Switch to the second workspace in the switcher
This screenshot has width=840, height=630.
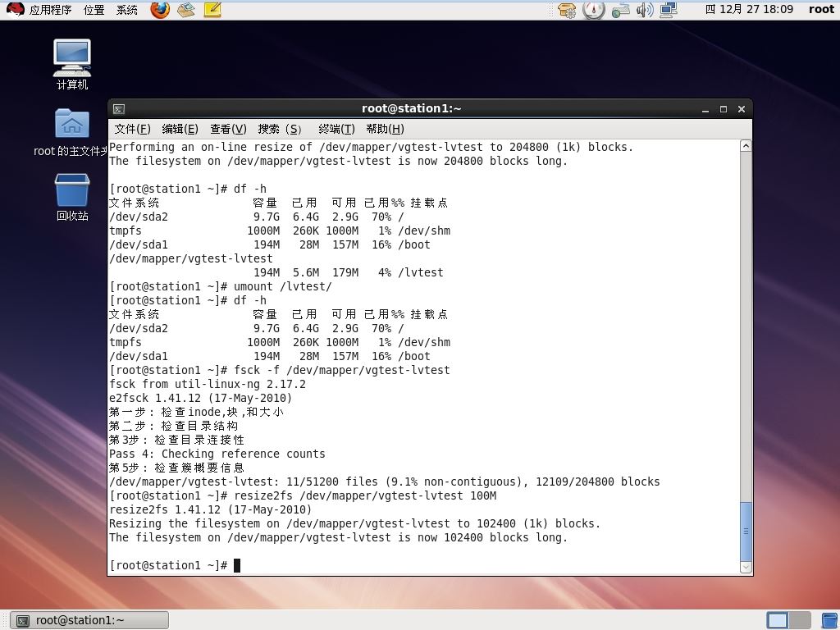pyautogui.click(x=799, y=620)
